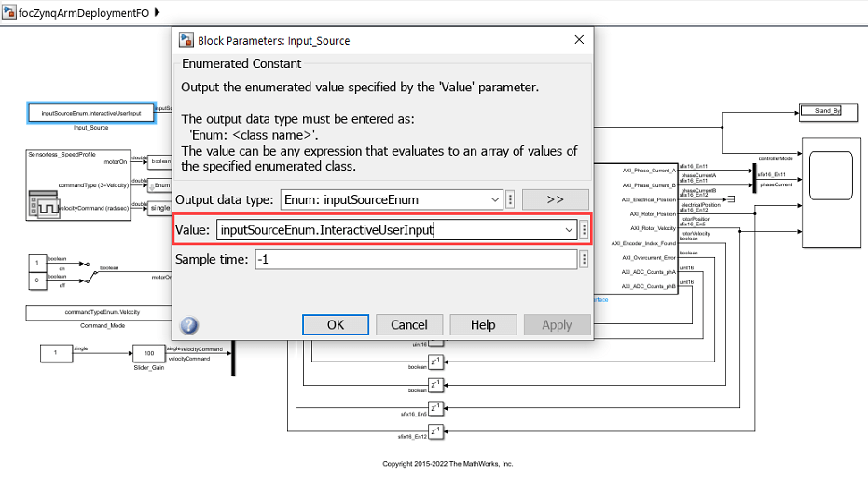Click the unit delay block labeled sfix16_En12
The image size is (868, 478).
click(x=436, y=431)
